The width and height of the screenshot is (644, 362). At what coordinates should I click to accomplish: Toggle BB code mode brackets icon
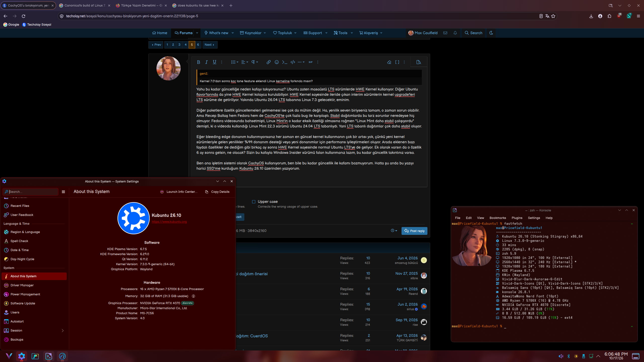coord(397,62)
